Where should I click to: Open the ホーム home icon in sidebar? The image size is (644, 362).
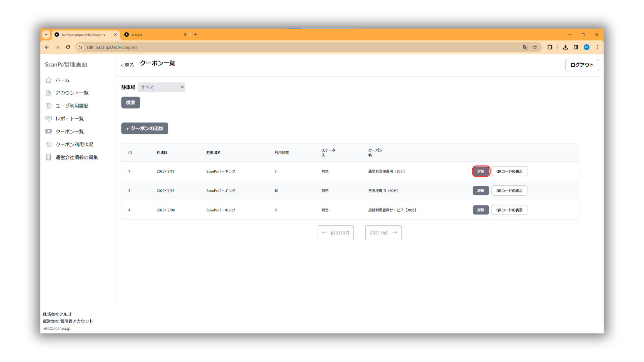49,80
